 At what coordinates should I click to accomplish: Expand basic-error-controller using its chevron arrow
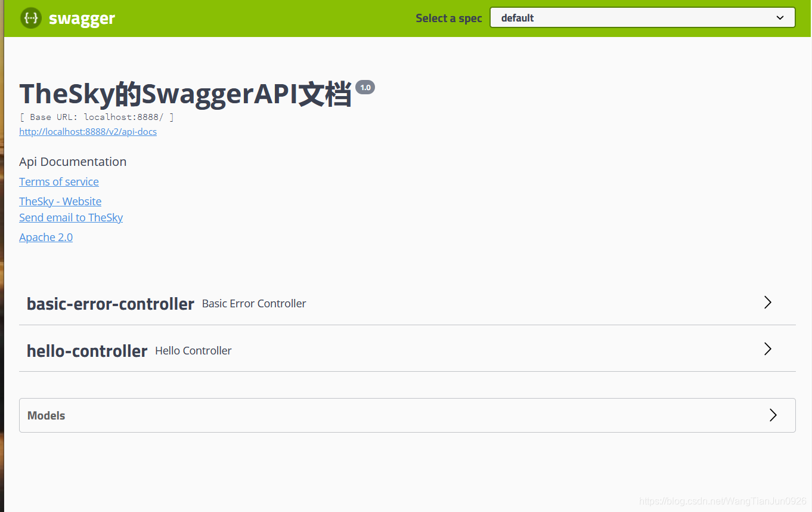768,303
